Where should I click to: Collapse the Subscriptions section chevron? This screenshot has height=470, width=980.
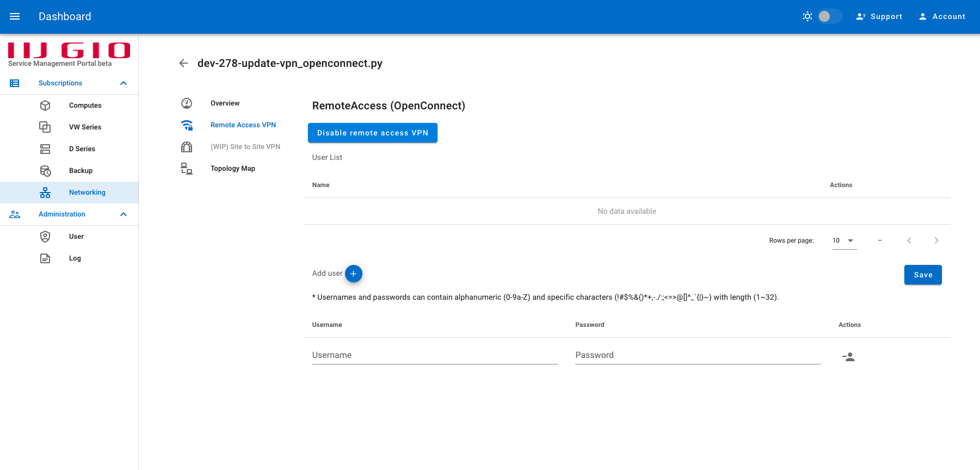point(124,83)
